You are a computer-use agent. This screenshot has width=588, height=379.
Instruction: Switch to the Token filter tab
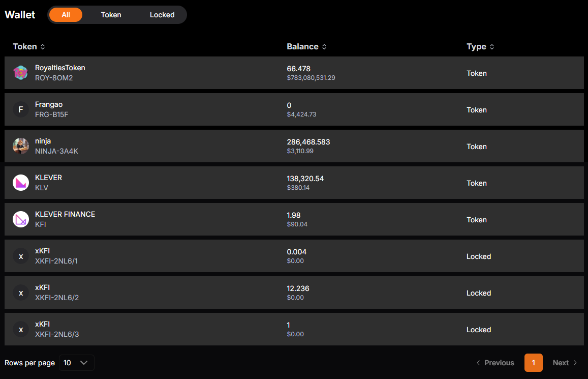111,15
